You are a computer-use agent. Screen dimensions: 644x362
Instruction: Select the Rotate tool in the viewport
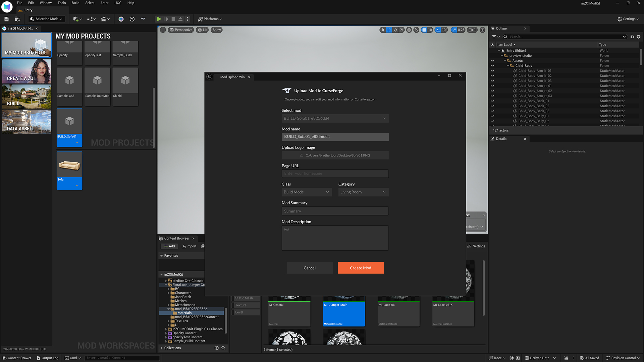click(395, 30)
